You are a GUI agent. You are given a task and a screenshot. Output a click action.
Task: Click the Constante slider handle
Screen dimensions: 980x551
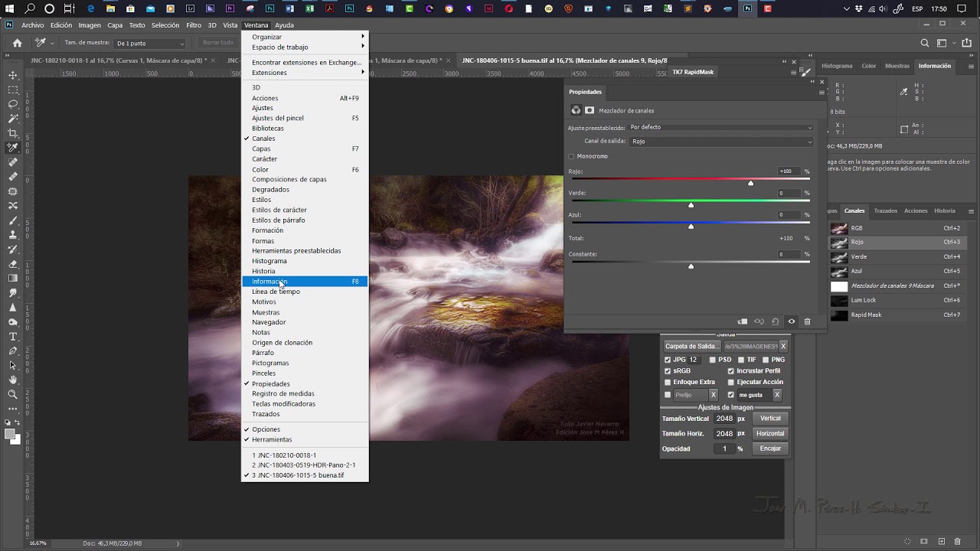691,266
